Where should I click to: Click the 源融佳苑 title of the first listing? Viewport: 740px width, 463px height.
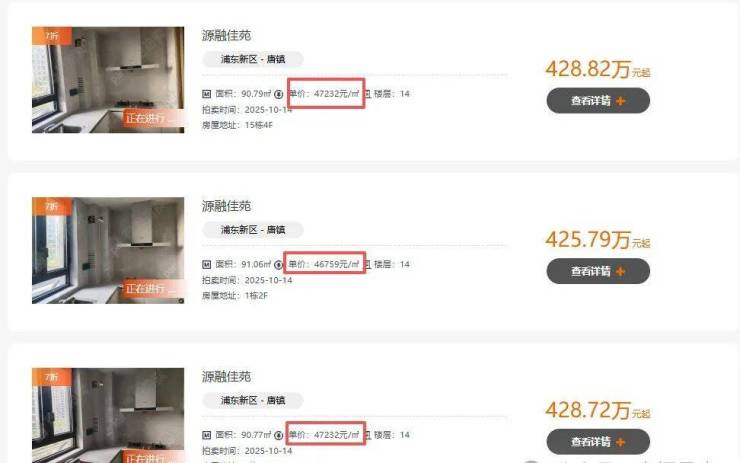click(227, 35)
